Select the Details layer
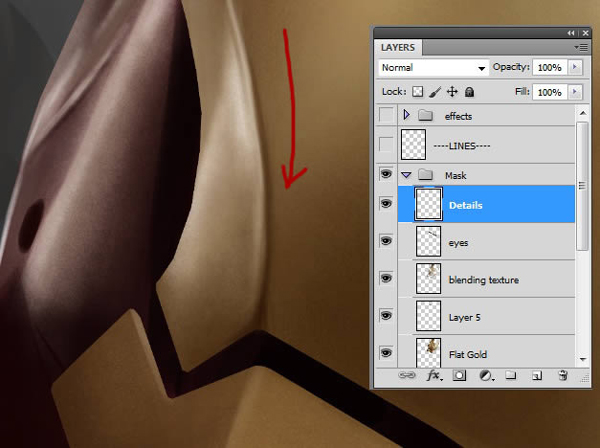600x448 pixels. pyautogui.click(x=486, y=204)
